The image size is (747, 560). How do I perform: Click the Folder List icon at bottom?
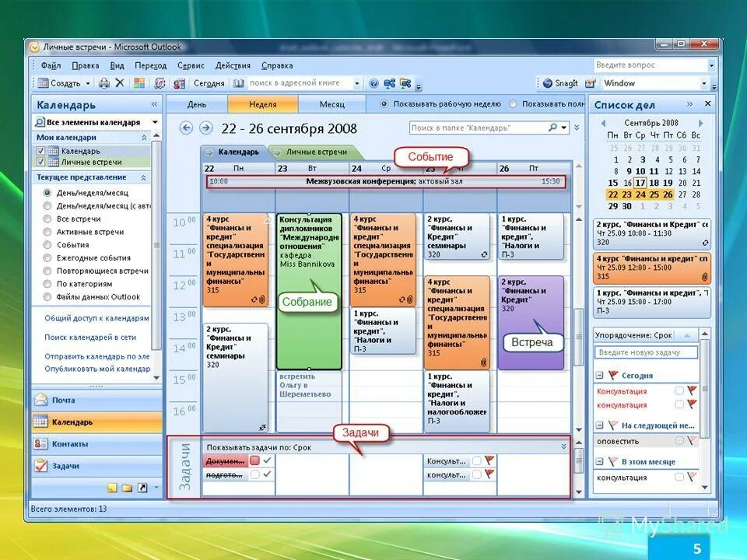(127, 488)
